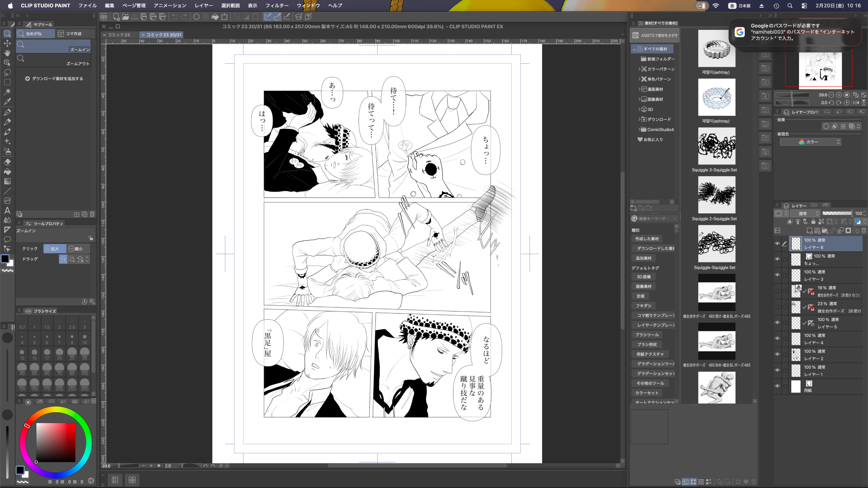868x488 pixels.
Task: Choose the Hand (move canvas) tool
Action: coord(7,53)
